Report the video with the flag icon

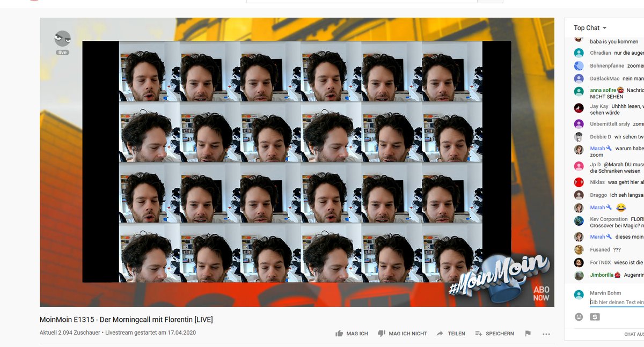coord(528,334)
